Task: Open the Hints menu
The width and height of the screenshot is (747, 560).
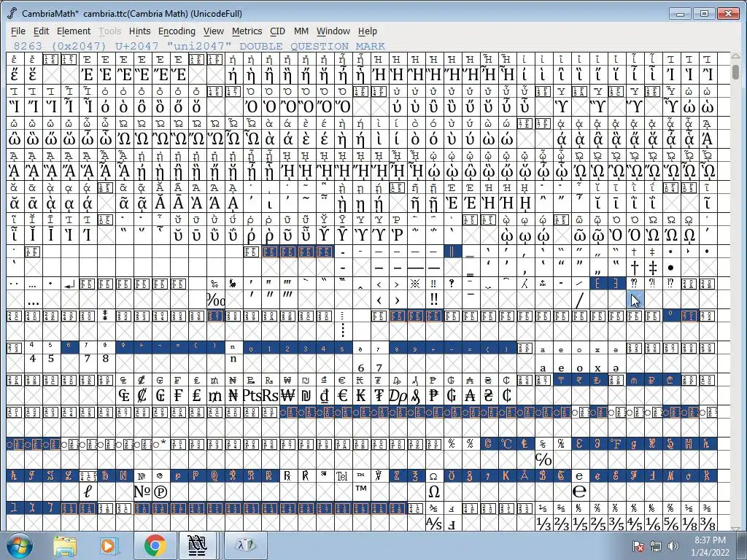Action: 139,31
